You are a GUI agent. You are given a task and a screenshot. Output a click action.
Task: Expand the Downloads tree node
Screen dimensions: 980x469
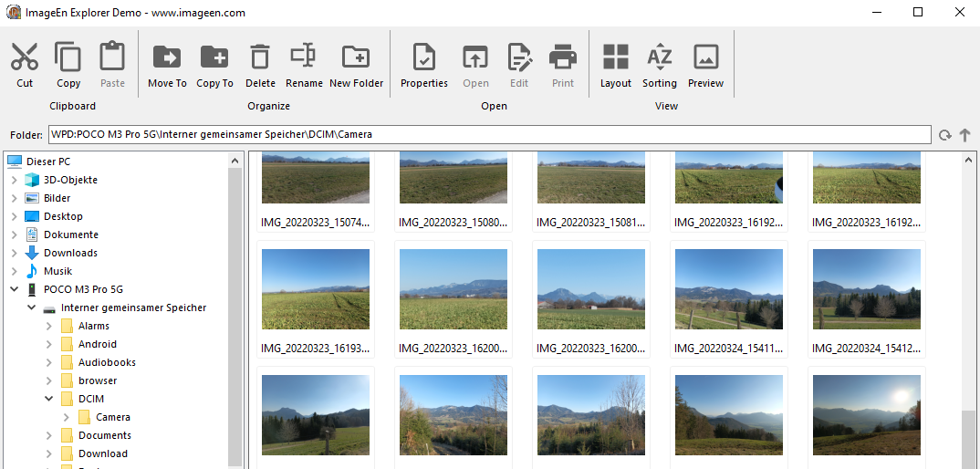tap(15, 254)
